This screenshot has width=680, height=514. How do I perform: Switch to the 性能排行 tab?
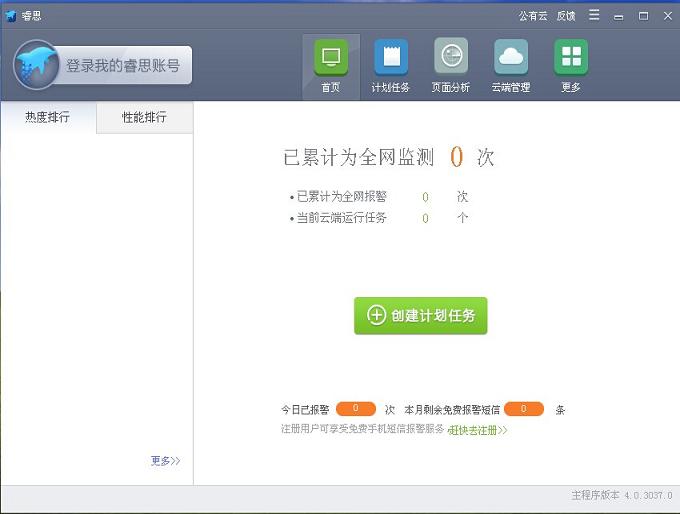144,117
